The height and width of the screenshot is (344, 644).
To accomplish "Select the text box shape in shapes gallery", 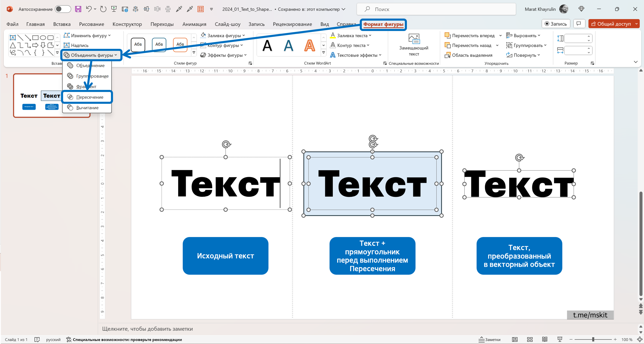I will pos(13,38).
